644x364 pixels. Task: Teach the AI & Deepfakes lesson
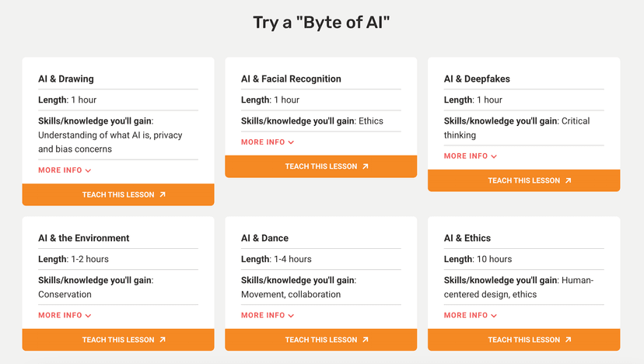click(523, 180)
